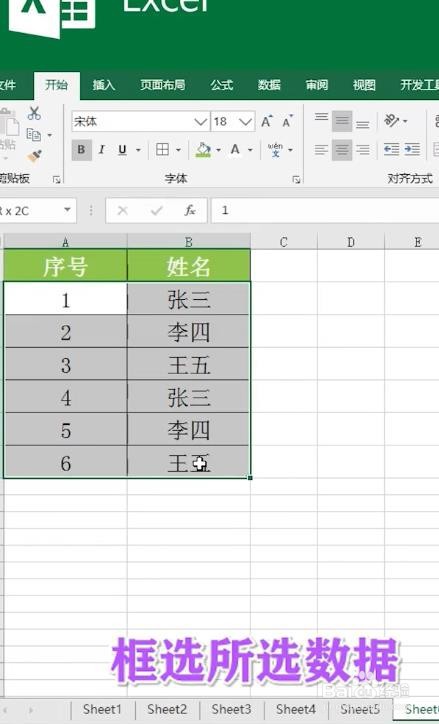Select the Format Painter brush
The height and width of the screenshot is (724, 439).
click(34, 156)
